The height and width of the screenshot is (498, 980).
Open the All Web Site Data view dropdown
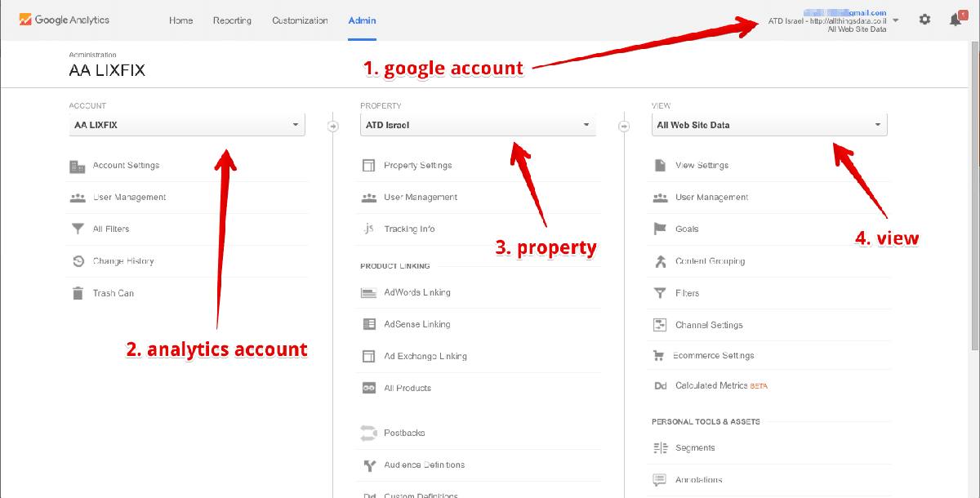[769, 125]
